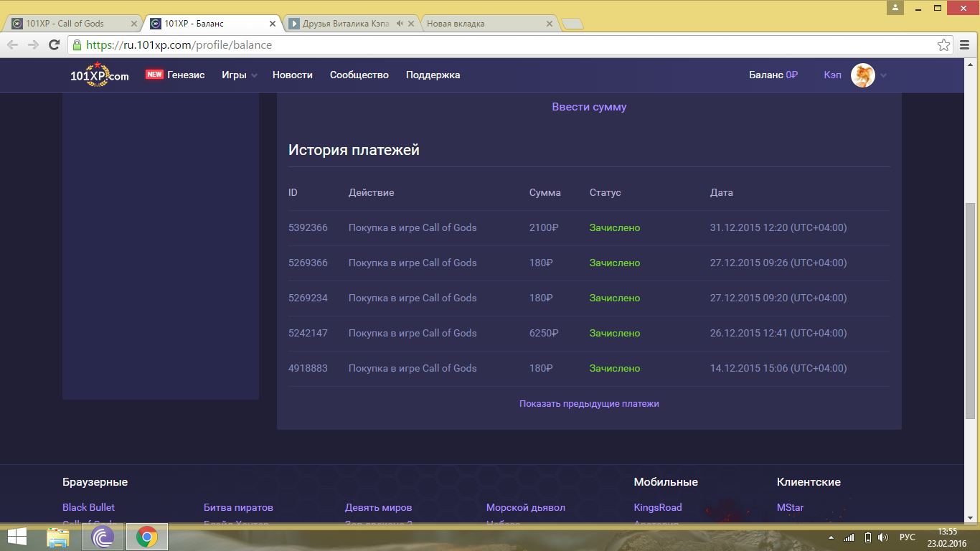Click the 101XP.com logo
This screenshot has width=980, height=551.
click(99, 75)
